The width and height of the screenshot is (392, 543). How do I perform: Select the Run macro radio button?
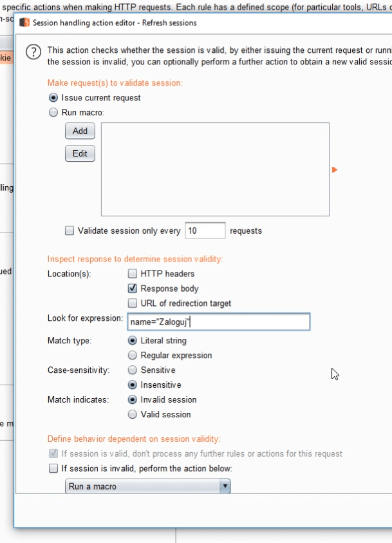coord(53,112)
